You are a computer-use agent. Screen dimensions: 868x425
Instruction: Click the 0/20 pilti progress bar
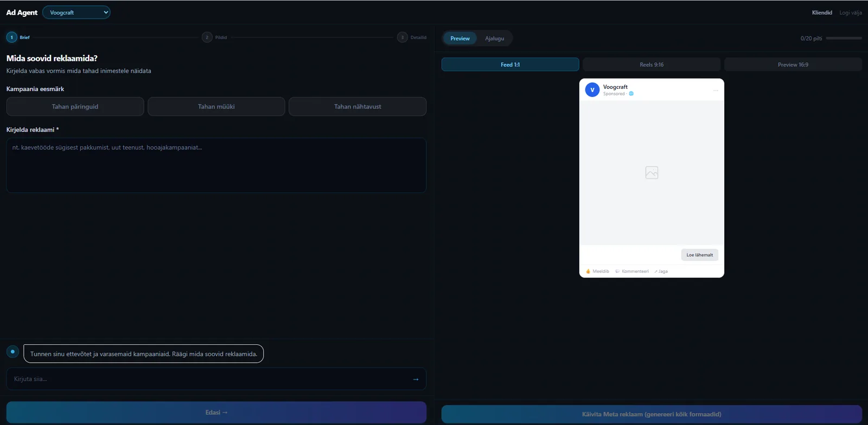[844, 38]
